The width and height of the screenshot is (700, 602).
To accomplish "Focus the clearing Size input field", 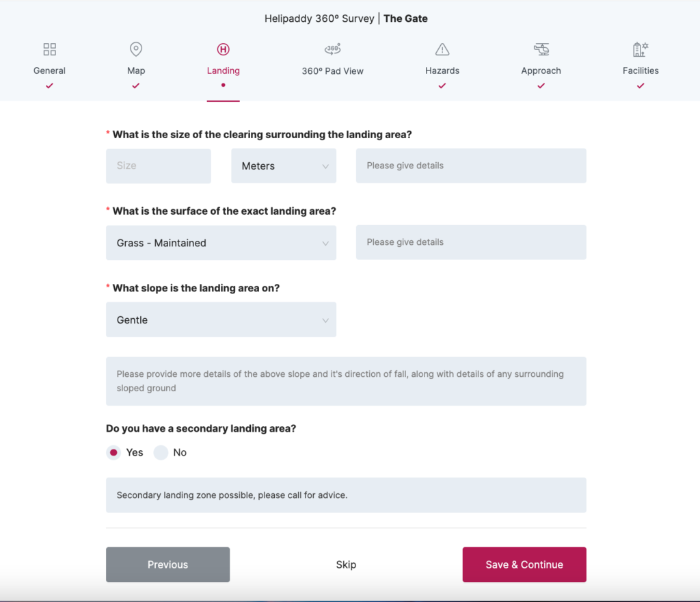I will 158,166.
